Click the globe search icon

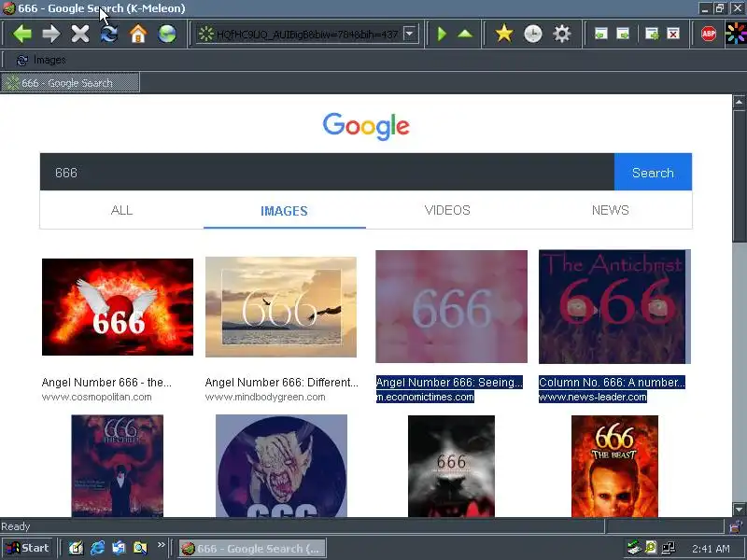pos(167,34)
